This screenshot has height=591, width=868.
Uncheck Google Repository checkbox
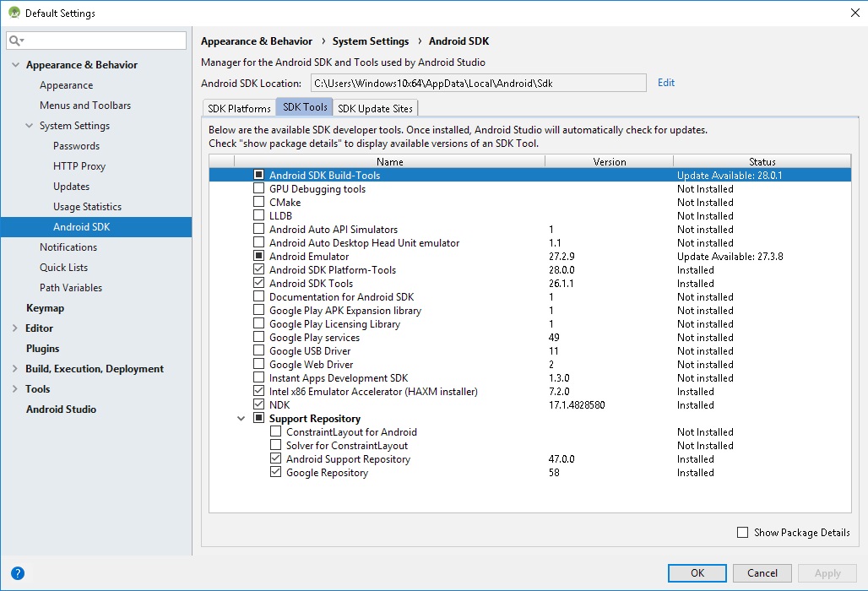tap(275, 472)
